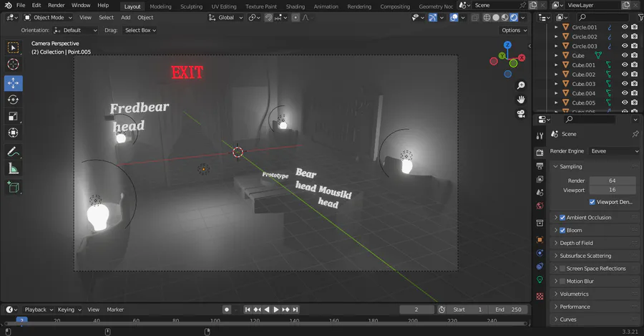This screenshot has width=644, height=336.
Task: Activate the Scale tool
Action: 13,116
